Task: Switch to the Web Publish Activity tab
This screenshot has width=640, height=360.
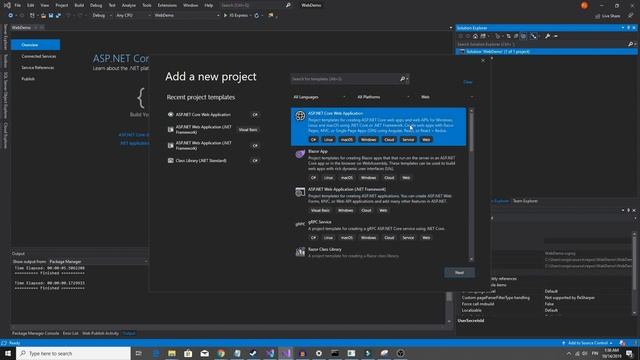Action: (100, 333)
